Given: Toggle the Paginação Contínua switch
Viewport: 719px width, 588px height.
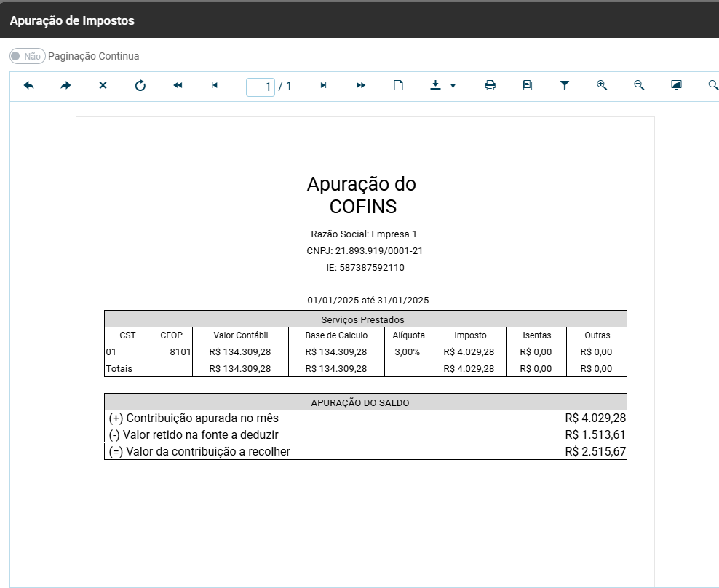Looking at the screenshot, I should click(28, 56).
